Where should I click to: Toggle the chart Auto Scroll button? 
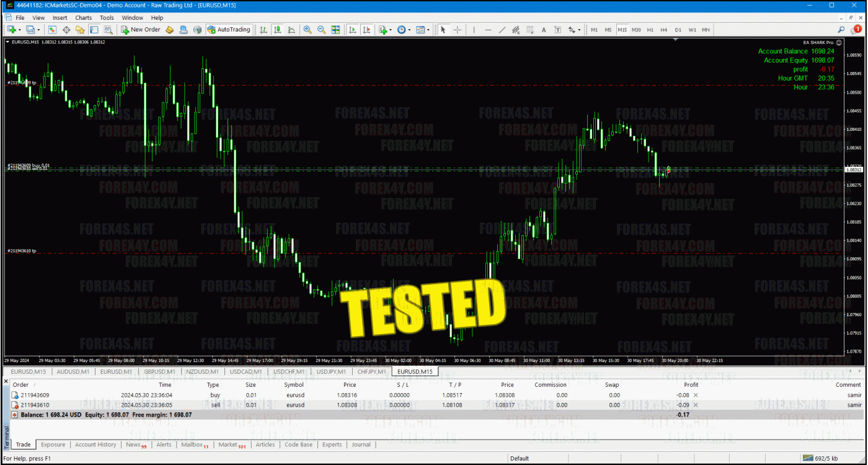(x=352, y=30)
